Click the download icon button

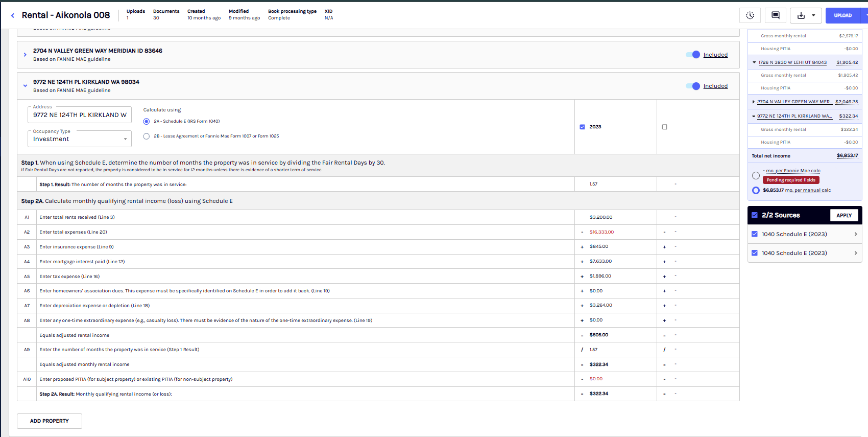[801, 15]
